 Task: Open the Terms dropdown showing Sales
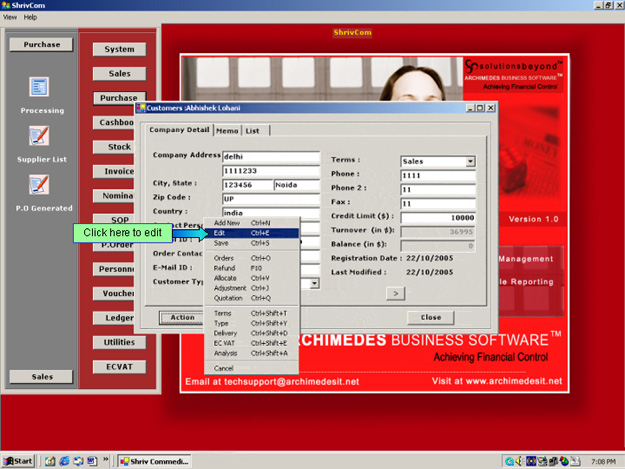[469, 161]
